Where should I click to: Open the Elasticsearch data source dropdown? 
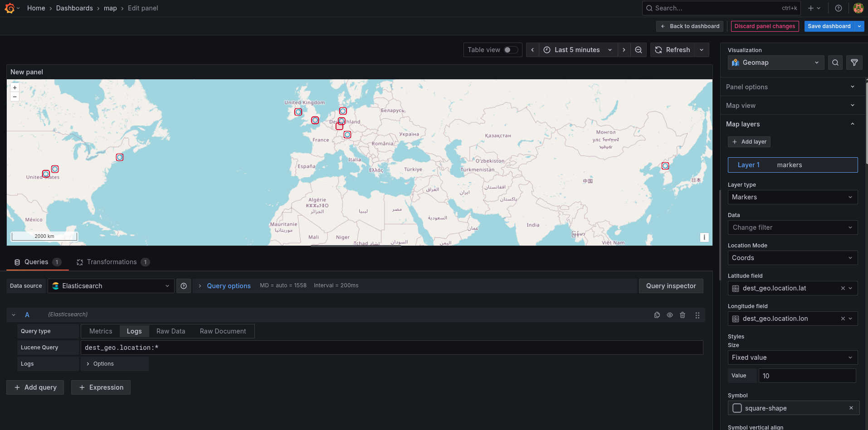[x=111, y=286]
